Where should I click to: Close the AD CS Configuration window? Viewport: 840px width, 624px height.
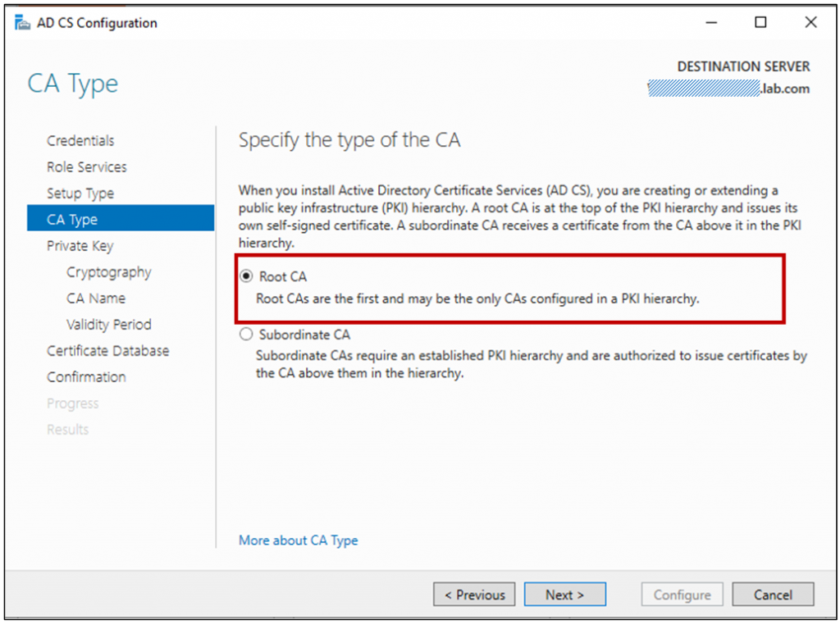point(811,22)
